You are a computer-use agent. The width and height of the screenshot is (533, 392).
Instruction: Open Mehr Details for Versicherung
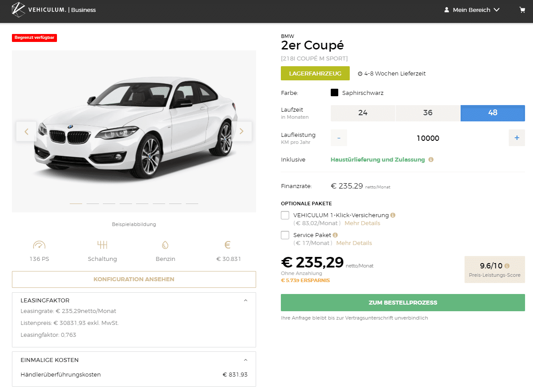[x=363, y=223]
